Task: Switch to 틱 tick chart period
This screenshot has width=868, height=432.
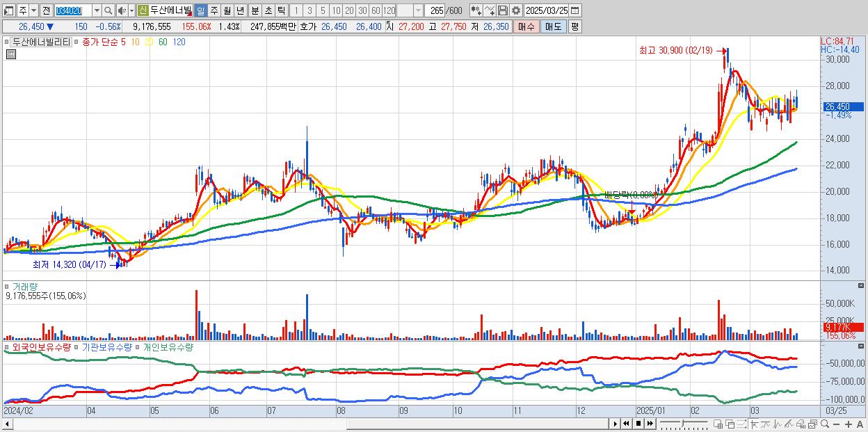Action: point(281,10)
